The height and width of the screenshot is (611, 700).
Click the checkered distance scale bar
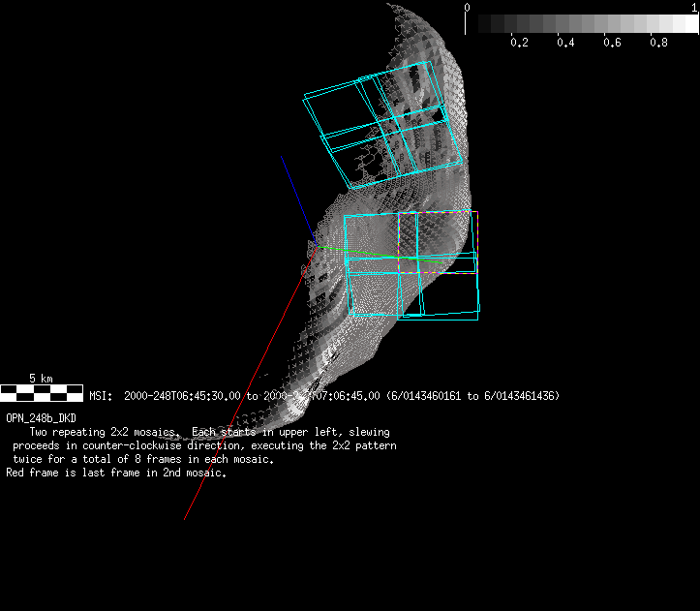coord(42,392)
